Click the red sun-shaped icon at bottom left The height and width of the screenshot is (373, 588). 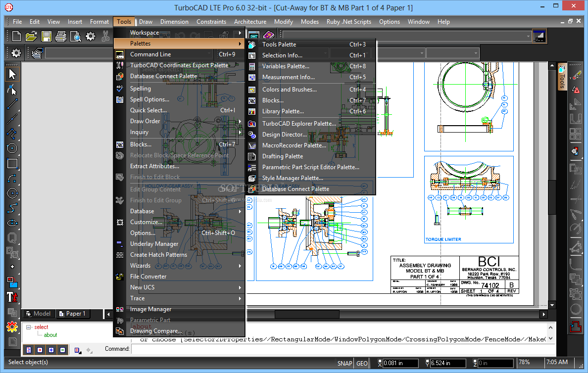click(12, 327)
